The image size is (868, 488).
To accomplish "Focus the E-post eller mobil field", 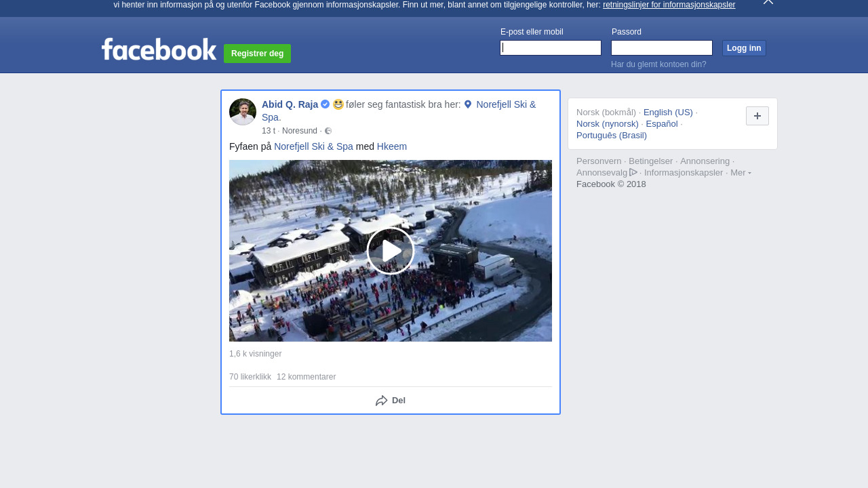I will tap(551, 47).
